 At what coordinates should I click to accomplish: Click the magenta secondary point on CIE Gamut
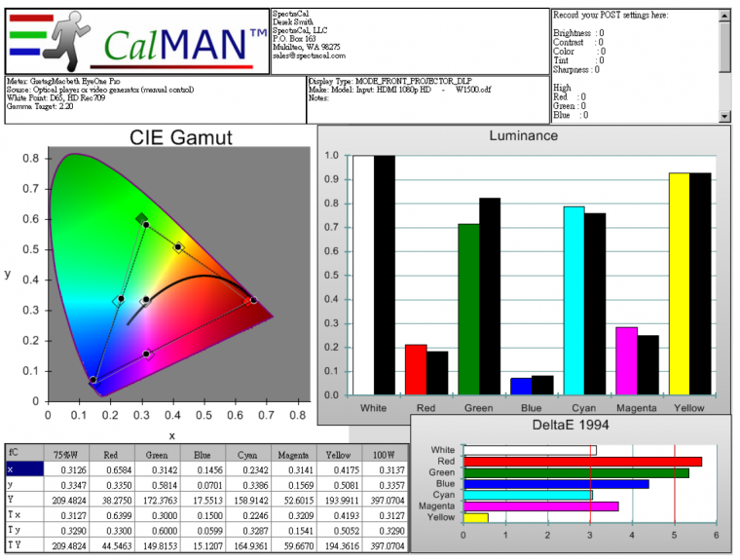coord(147,355)
